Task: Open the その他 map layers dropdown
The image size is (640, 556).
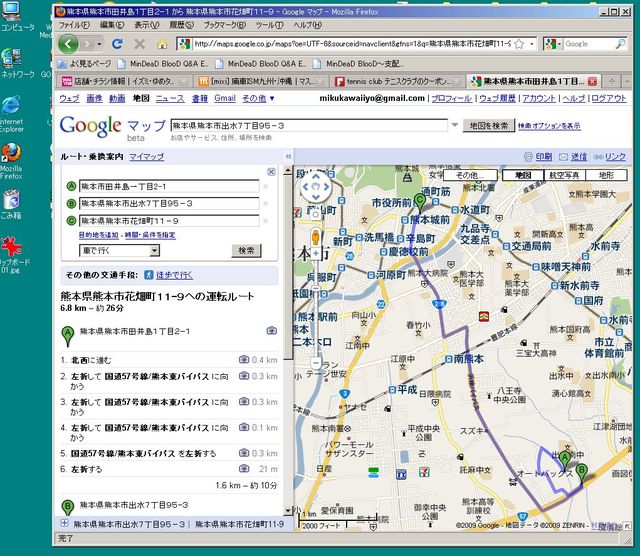Action: pos(470,174)
